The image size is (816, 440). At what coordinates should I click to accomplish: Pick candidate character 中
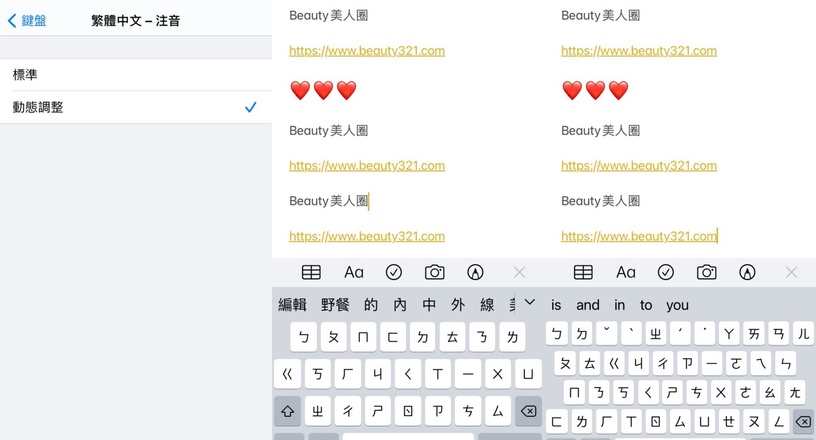pyautogui.click(x=429, y=305)
